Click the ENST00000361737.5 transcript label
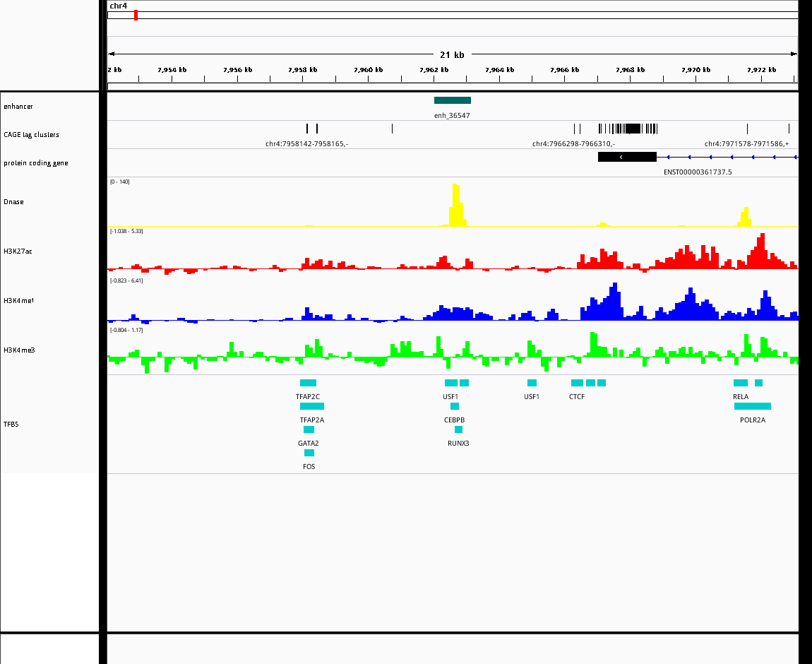Image resolution: width=812 pixels, height=664 pixels. [698, 172]
